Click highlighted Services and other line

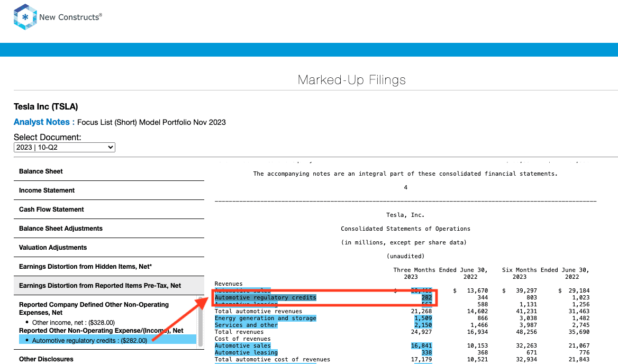point(246,325)
